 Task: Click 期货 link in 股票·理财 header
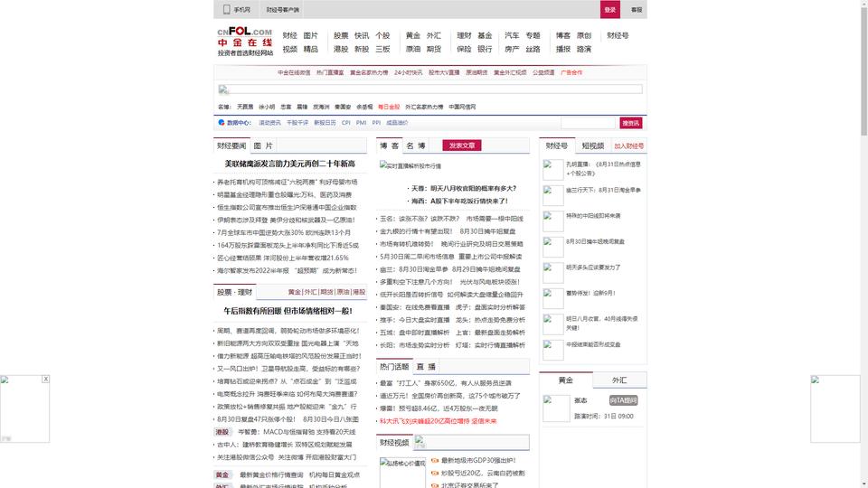(326, 292)
